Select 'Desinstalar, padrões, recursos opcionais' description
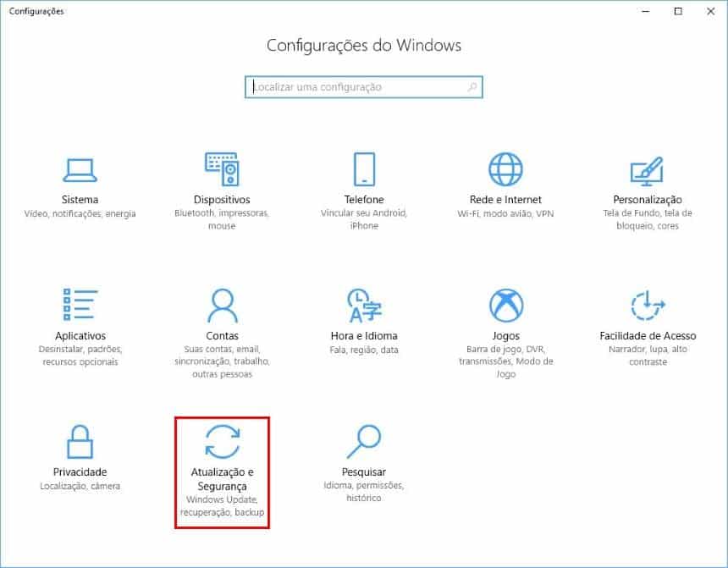728x568 pixels. 80,356
